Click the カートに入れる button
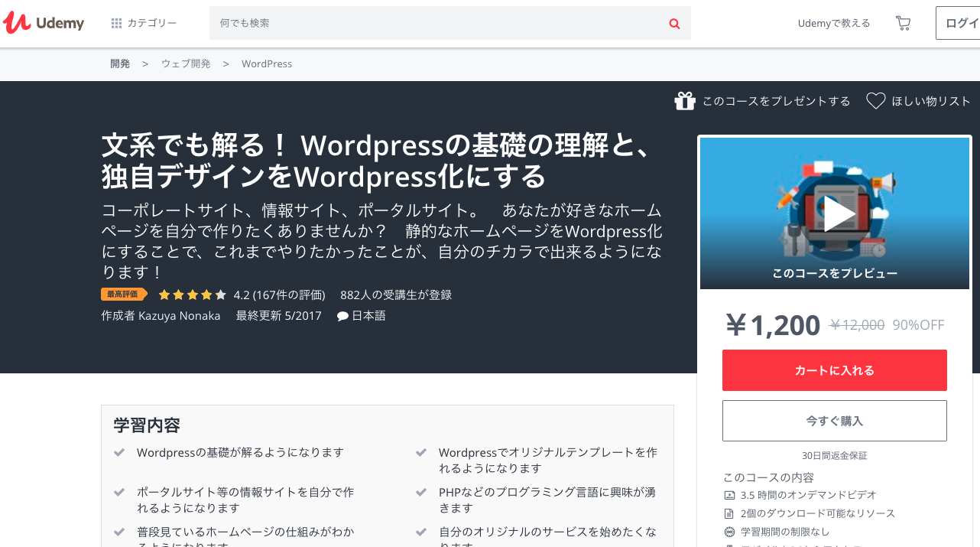 pyautogui.click(x=835, y=370)
